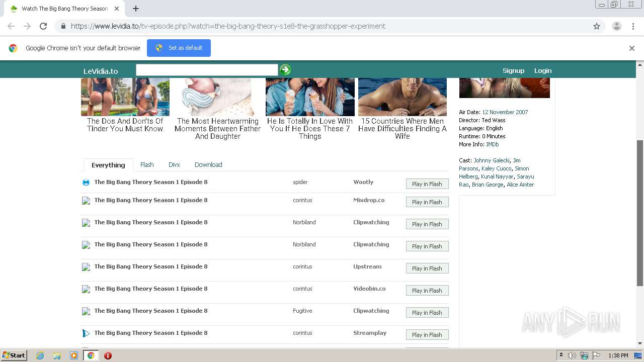Open the IMDb more info link
Viewport: 644px width, 362px height.
(493, 144)
